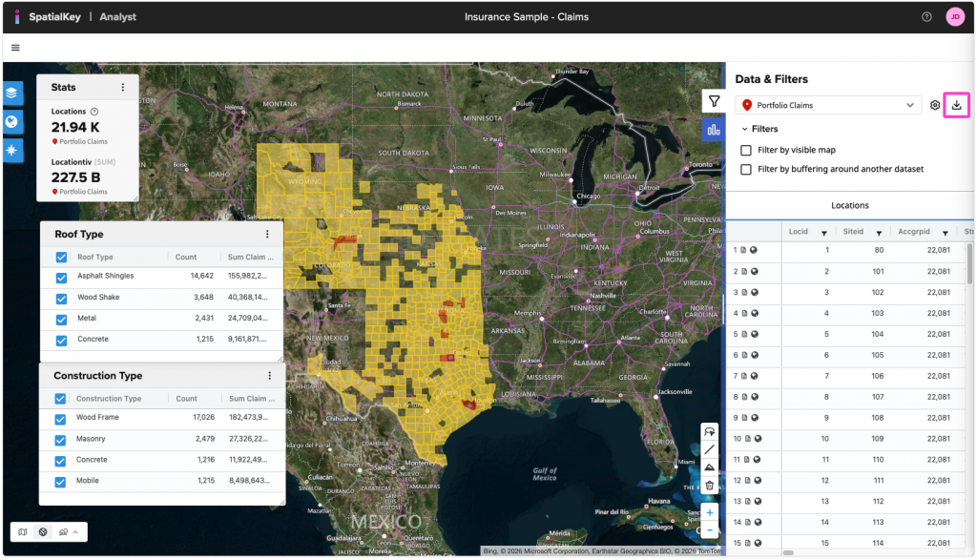Select the basemap style icon at bottom left
This screenshot has width=977, height=560.
(42, 531)
